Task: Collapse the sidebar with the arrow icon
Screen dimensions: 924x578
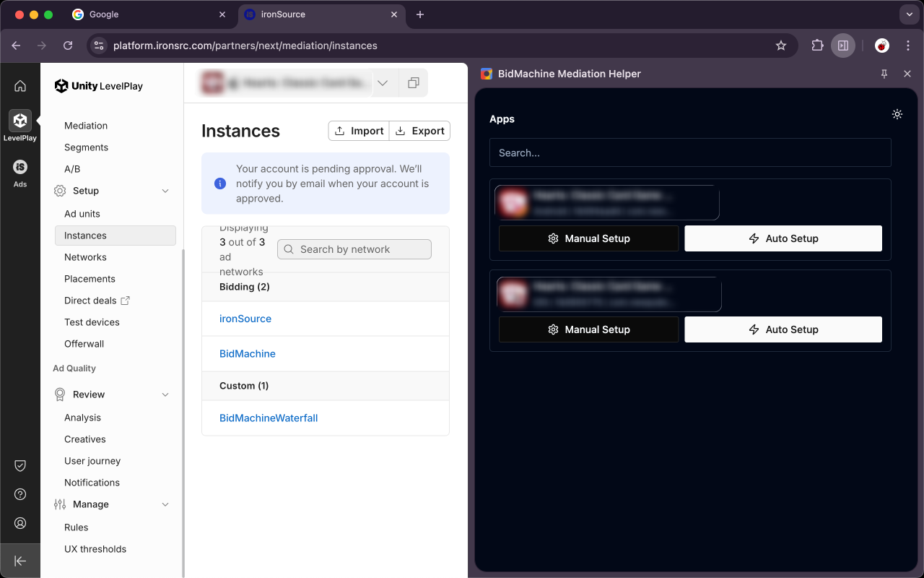Action: [x=20, y=561]
